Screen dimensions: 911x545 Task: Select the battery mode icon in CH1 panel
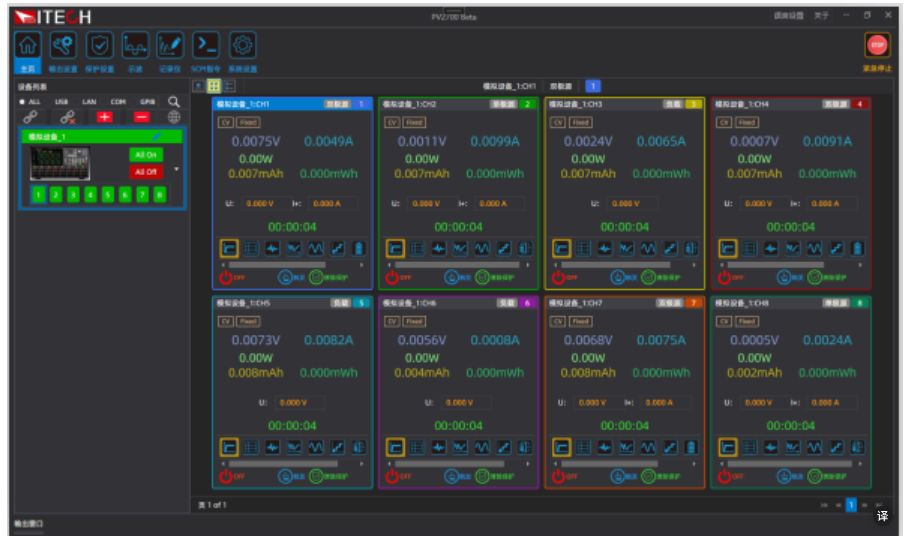(x=358, y=247)
